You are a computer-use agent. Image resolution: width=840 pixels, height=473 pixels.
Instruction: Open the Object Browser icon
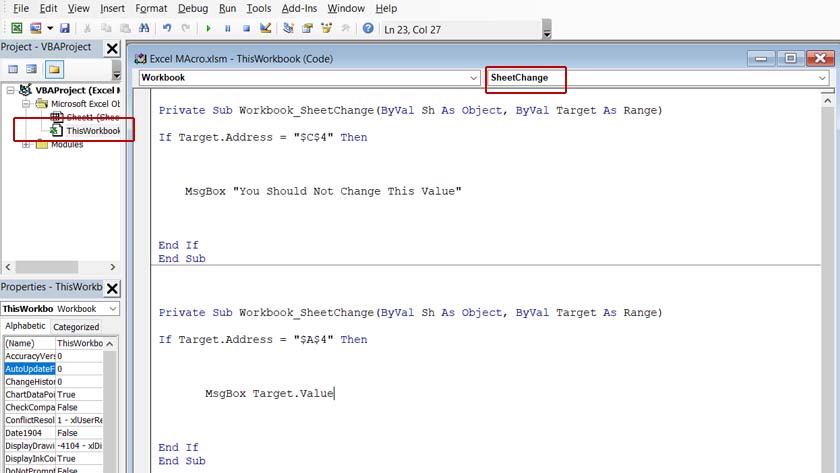click(326, 28)
